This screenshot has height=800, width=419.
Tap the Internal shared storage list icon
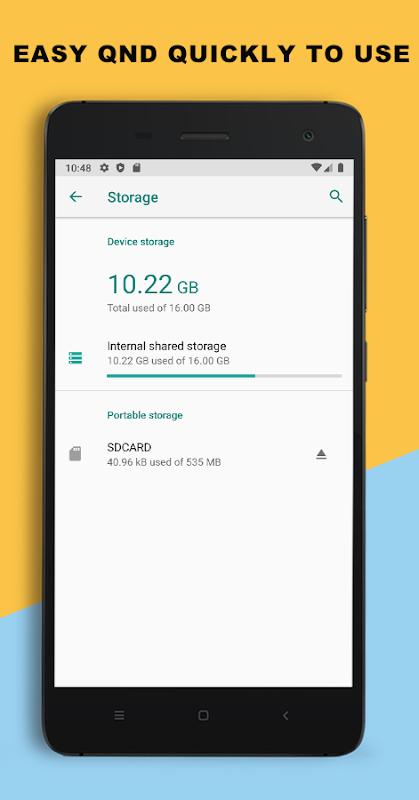(x=75, y=358)
